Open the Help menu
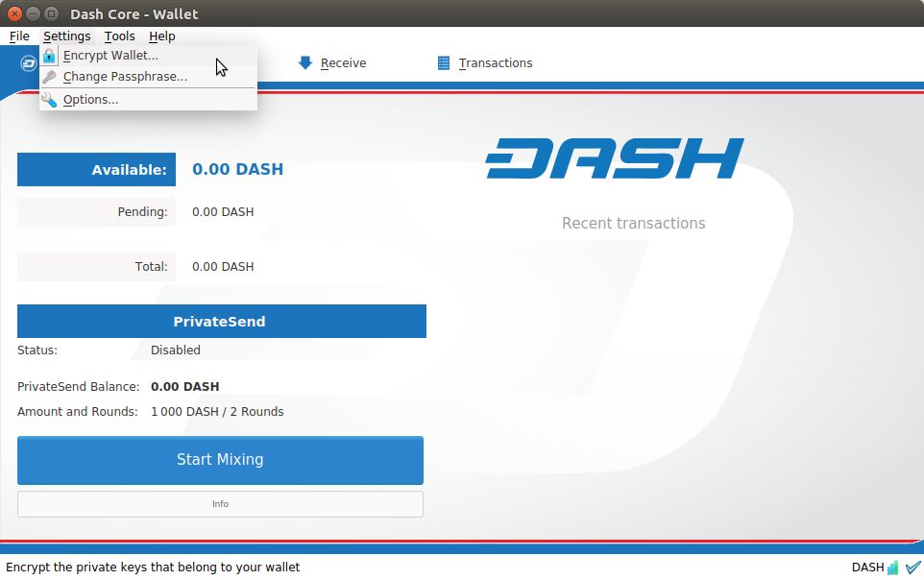 (162, 36)
